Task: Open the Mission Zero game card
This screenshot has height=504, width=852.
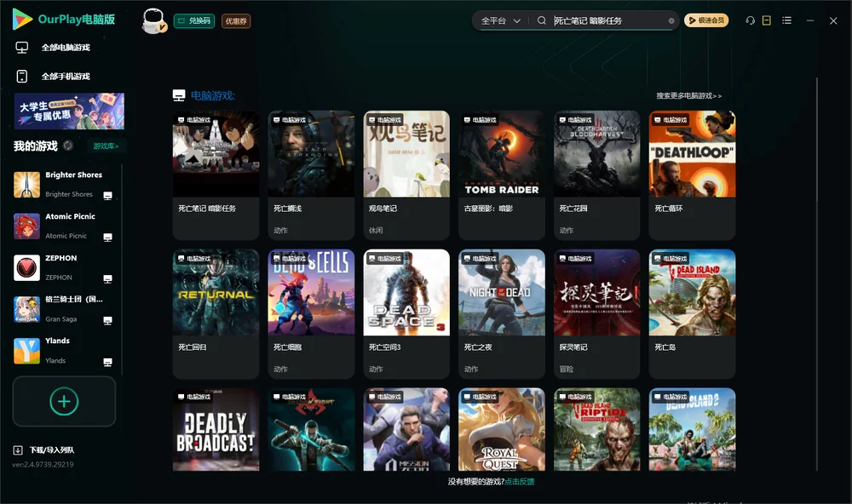Action: click(x=406, y=429)
